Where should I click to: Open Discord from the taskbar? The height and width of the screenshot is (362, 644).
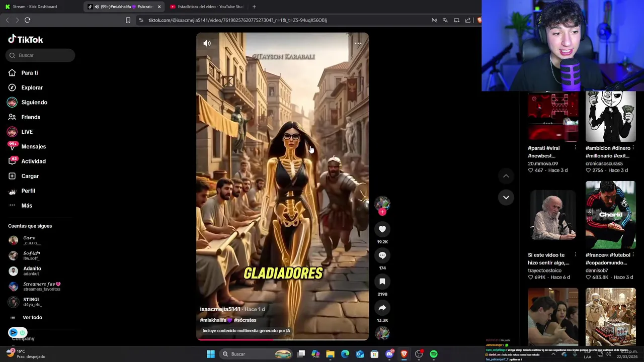389,354
